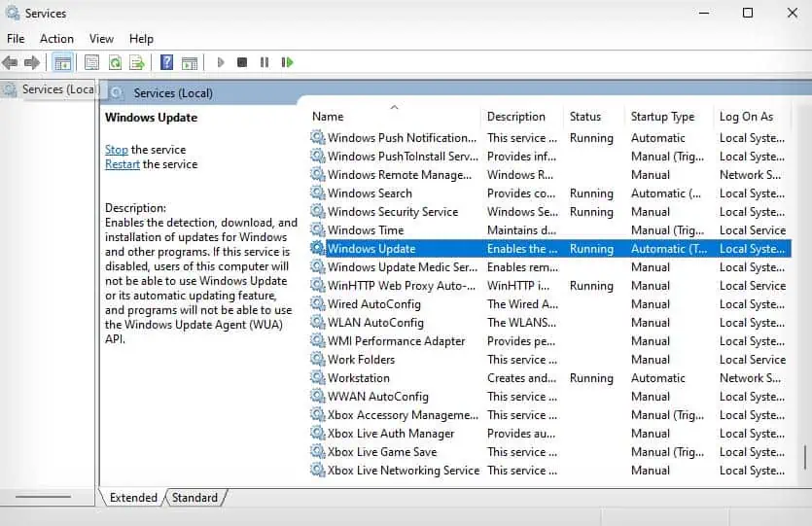Viewport: 812px width, 526px height.
Task: Click gear icon of Xbox Live Game Save
Action: (x=317, y=452)
